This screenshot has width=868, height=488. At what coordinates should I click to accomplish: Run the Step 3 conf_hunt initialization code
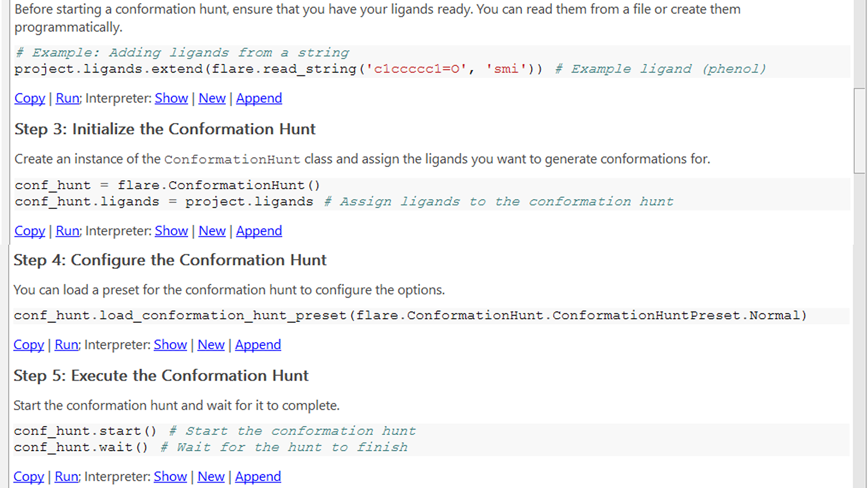point(68,231)
